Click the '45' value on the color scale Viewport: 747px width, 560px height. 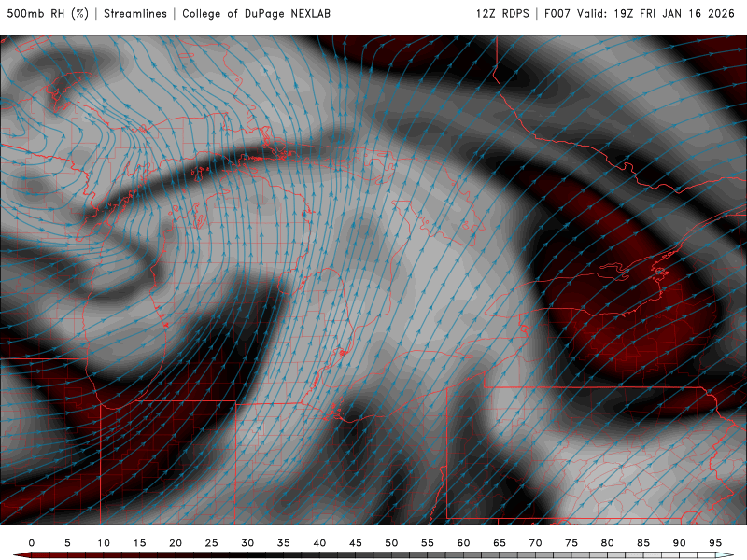point(356,543)
